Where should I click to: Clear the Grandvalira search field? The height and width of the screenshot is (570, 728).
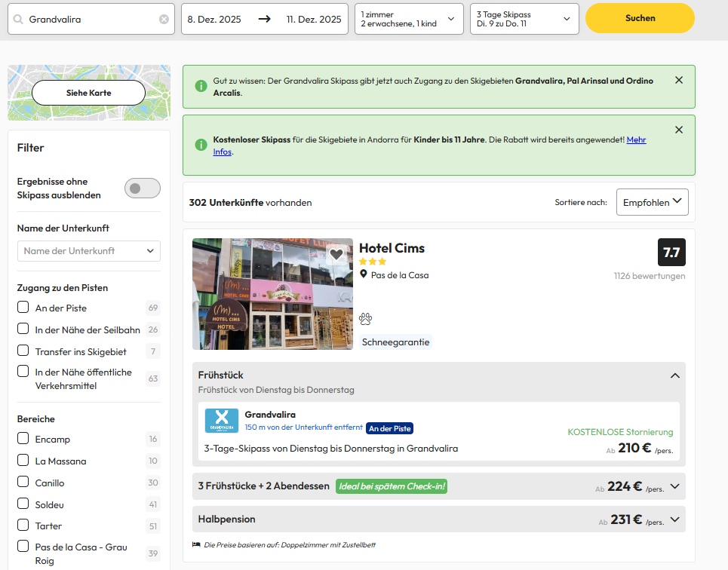[x=164, y=19]
